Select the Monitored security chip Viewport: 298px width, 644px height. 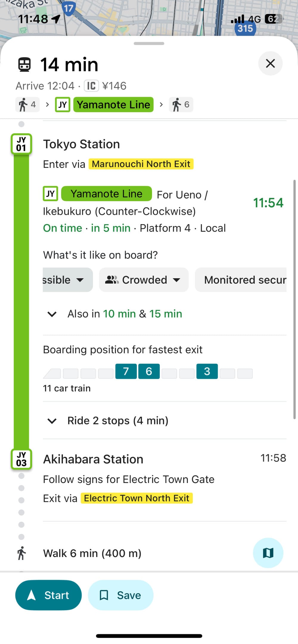click(x=241, y=280)
